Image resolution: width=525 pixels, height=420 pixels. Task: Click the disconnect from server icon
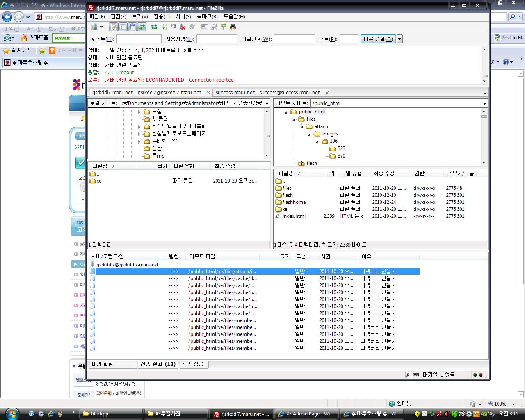[x=183, y=27]
